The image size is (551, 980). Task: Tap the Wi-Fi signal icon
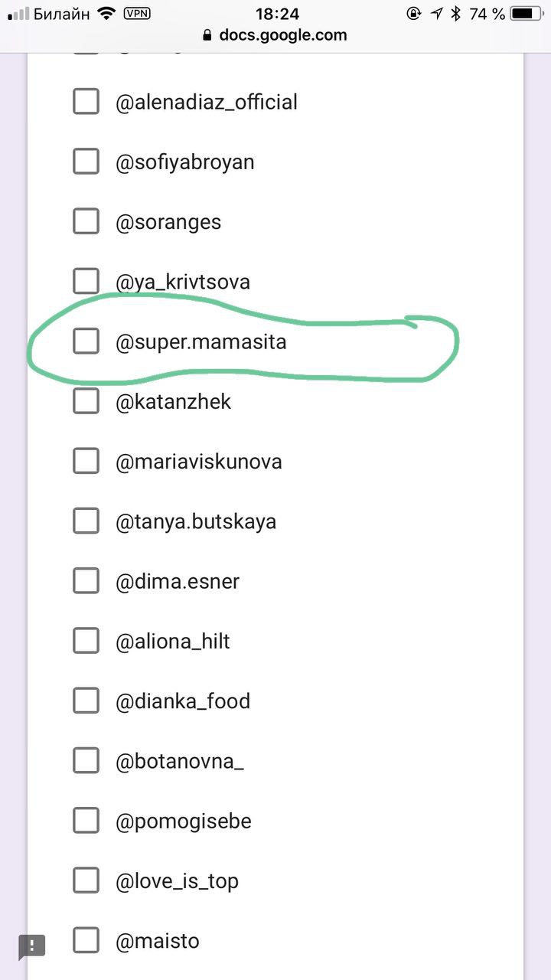(106, 13)
